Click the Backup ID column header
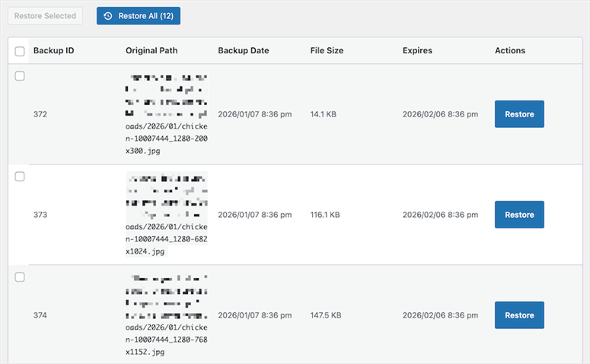The height and width of the screenshot is (364, 590). click(x=53, y=51)
